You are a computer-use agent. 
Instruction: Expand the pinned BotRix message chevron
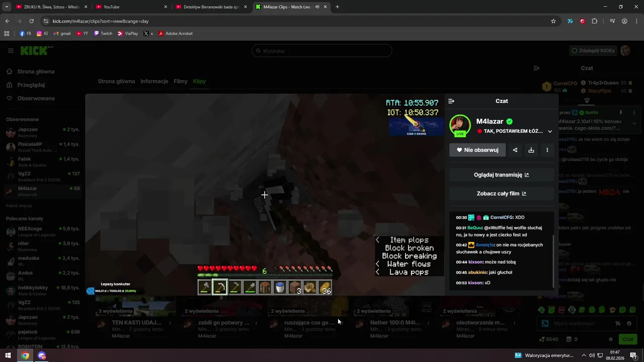[634, 123]
